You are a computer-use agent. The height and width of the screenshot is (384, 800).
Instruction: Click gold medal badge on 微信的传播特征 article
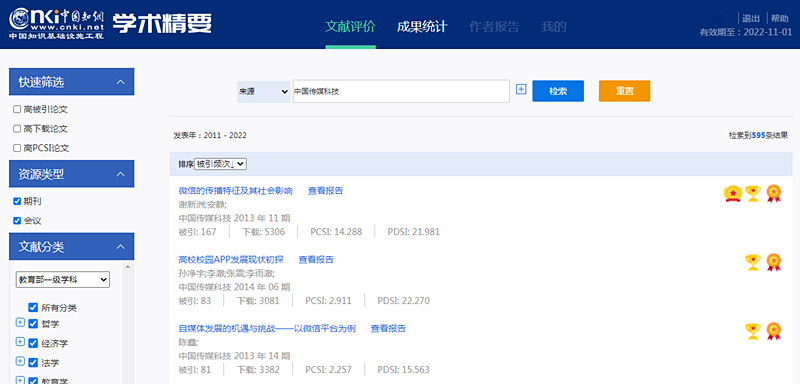coord(732,193)
